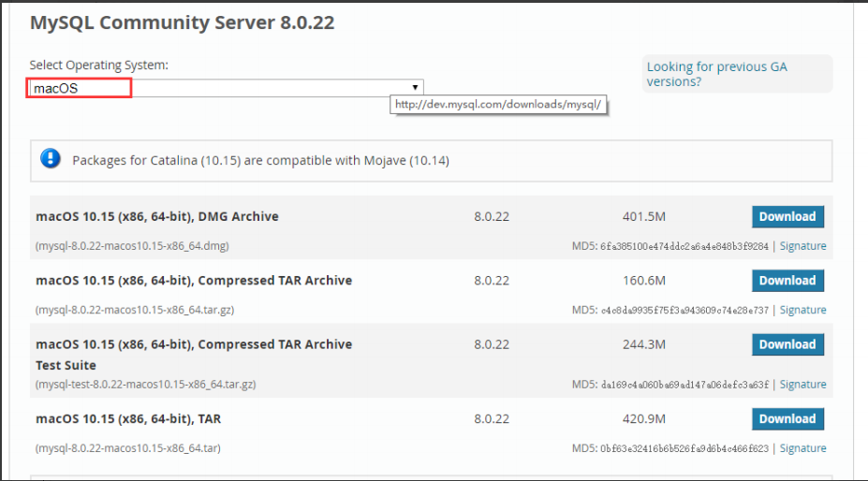Open Signature link for mysql-8.0.22-macos10.15-x86_64.tar
Viewport: 868px width, 481px height.
pyautogui.click(x=802, y=448)
